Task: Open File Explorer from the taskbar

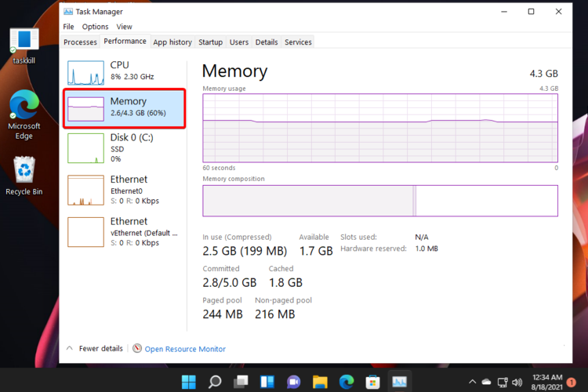Action: pos(320,382)
